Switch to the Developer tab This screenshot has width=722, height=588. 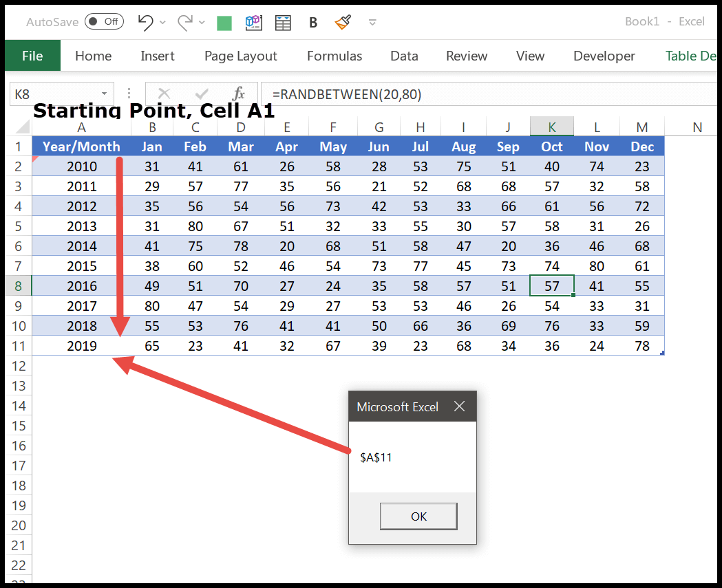click(x=604, y=56)
